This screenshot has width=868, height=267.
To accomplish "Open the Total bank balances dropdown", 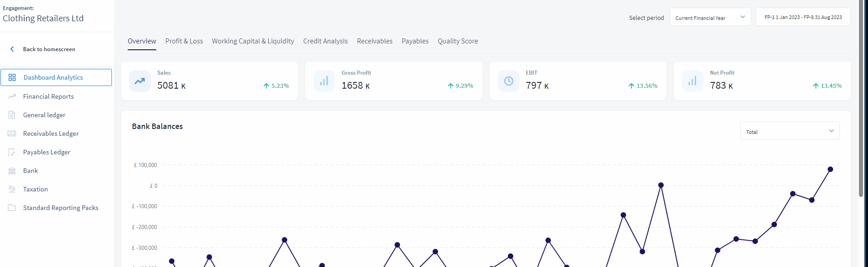I will (790, 131).
